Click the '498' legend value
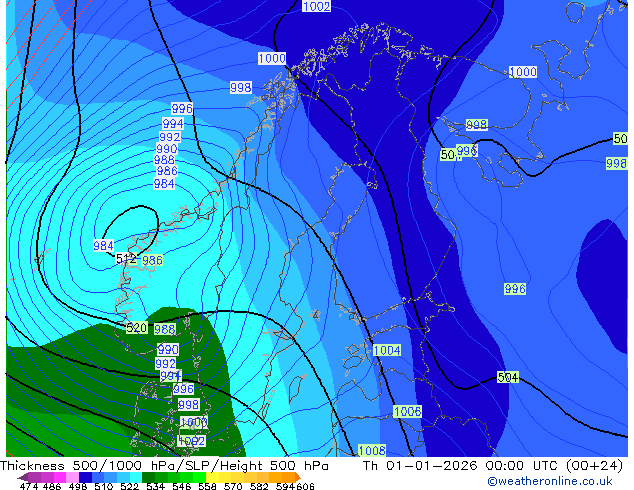 [78, 486]
